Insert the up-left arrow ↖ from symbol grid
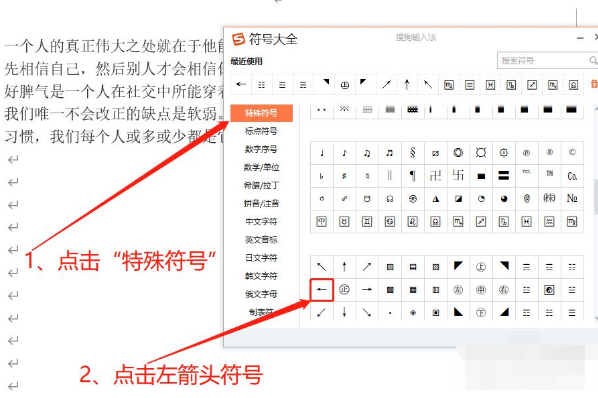This screenshot has height=398, width=598. pyautogui.click(x=322, y=267)
